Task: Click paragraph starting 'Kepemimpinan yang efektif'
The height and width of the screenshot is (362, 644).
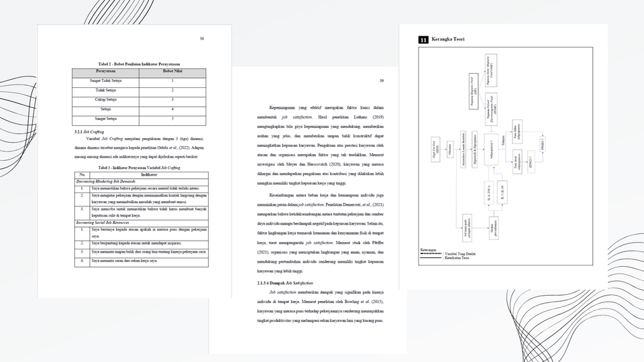Action: point(321,145)
